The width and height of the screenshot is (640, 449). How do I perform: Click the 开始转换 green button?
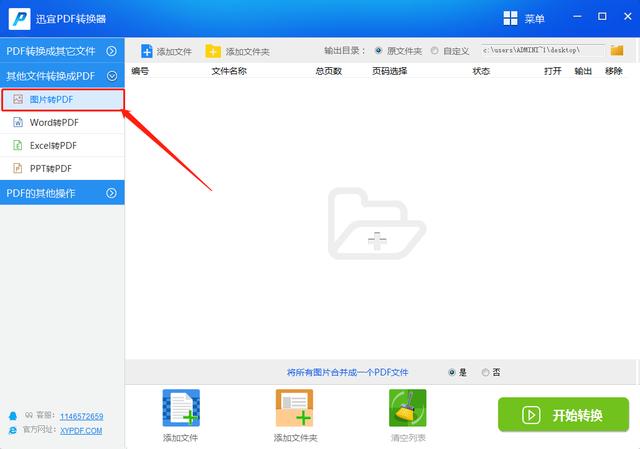pos(563,415)
